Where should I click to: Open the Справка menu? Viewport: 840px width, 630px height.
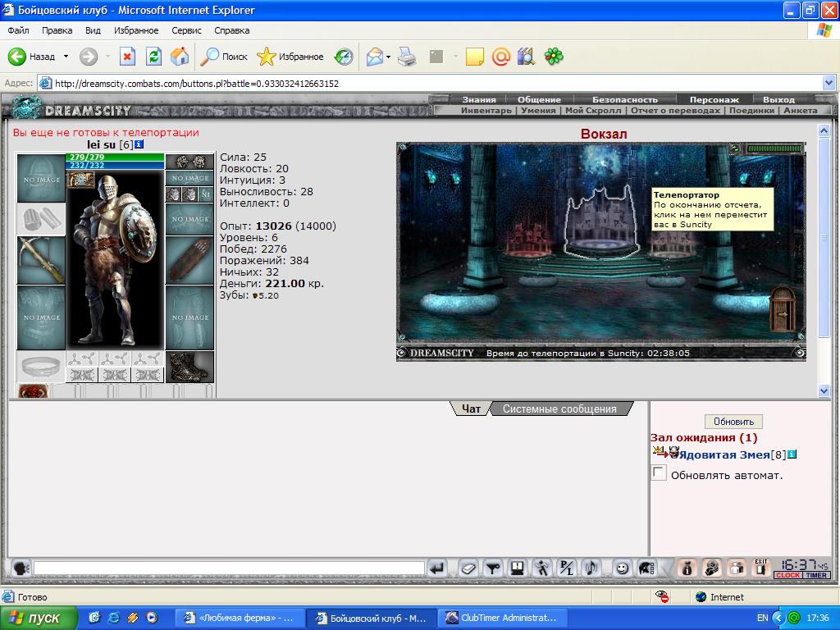tap(232, 30)
